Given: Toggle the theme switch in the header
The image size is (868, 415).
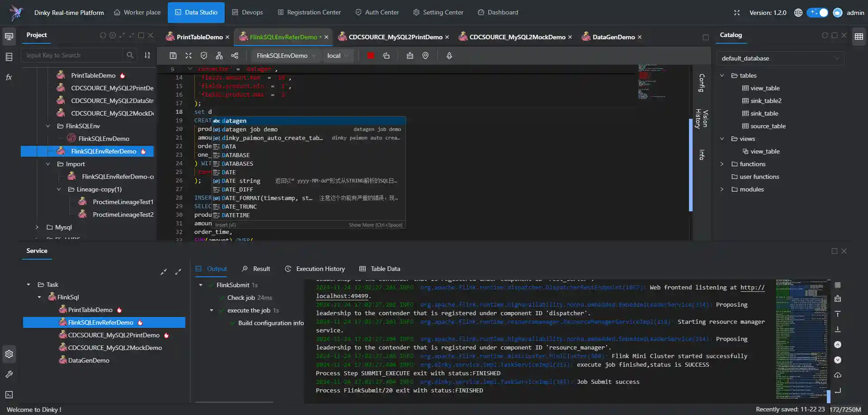Looking at the screenshot, I should tap(817, 13).
